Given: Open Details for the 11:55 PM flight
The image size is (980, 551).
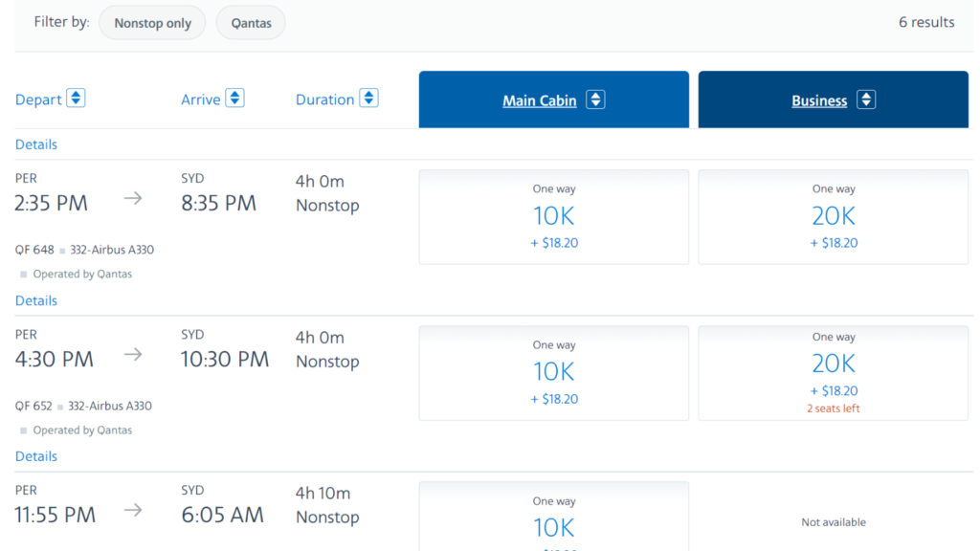Looking at the screenshot, I should tap(35, 456).
